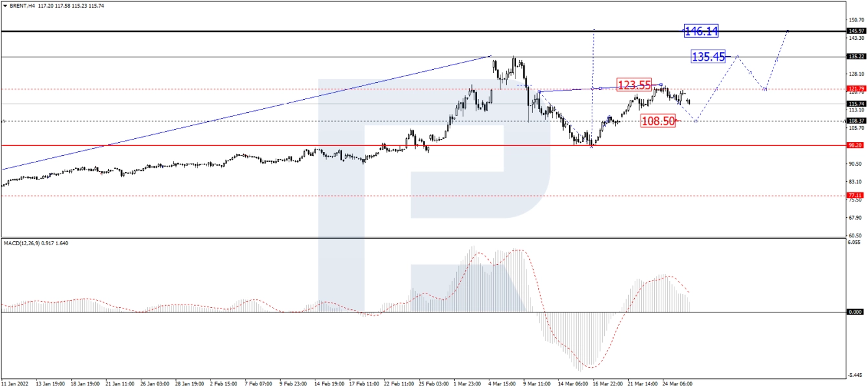Image resolution: width=868 pixels, height=390 pixels.
Task: Click the 6.055 MACD scale value
Action: click(855, 242)
